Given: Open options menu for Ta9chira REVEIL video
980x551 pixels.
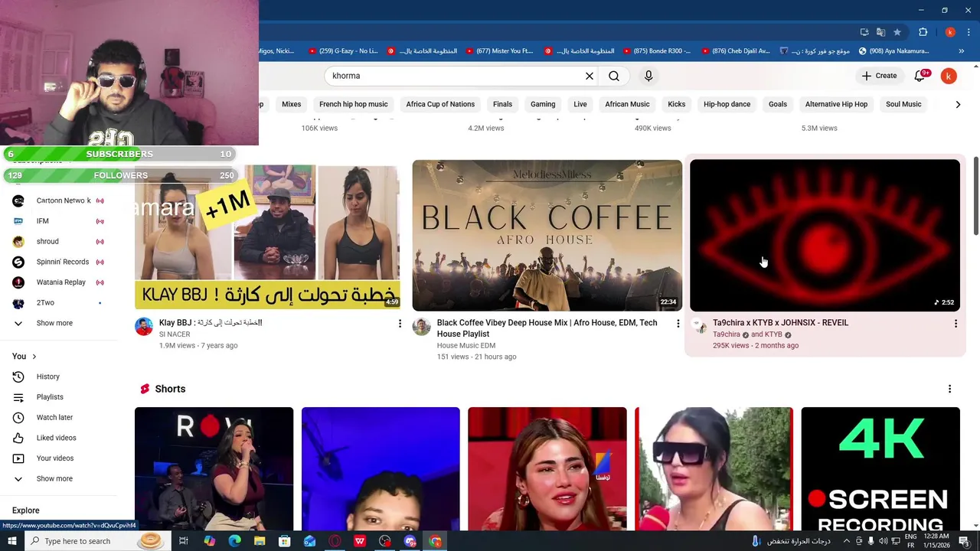Looking at the screenshot, I should tap(955, 324).
